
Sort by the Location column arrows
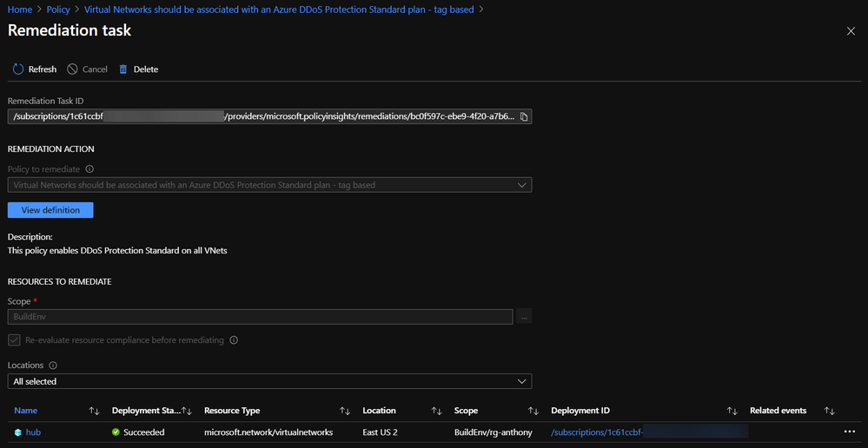click(436, 411)
